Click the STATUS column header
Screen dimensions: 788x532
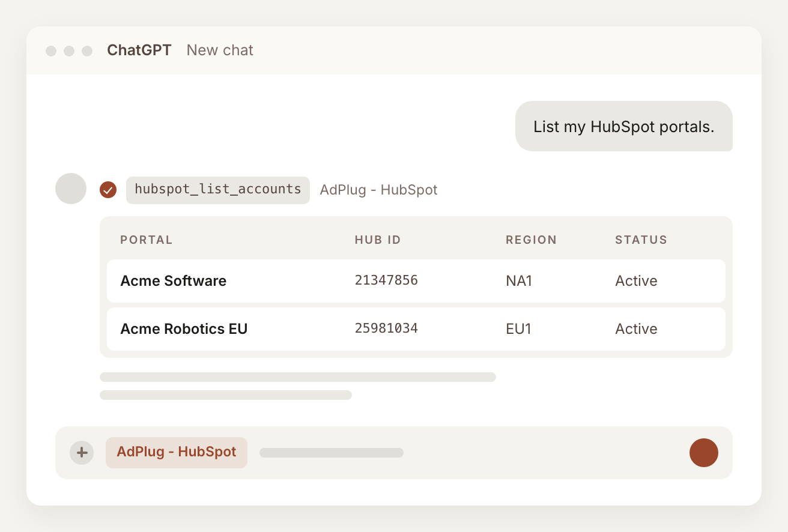point(641,240)
